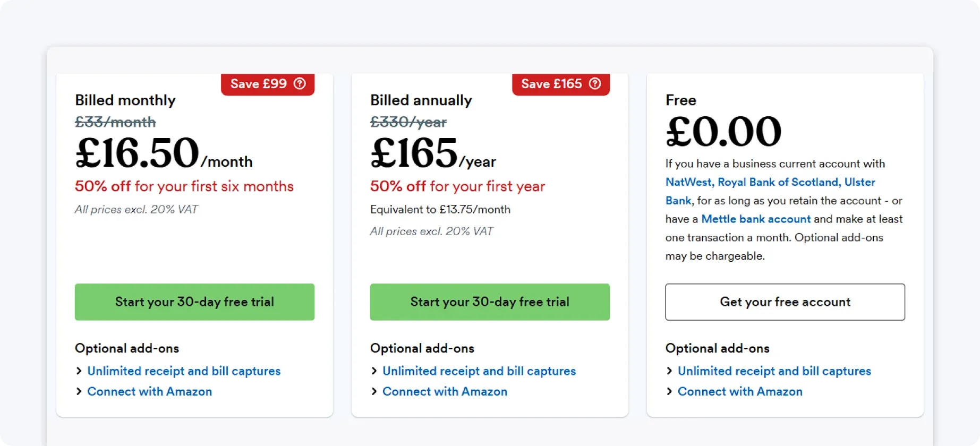
Task: Click the chevron beside Connect with Amazon, Free plan
Action: 669,391
